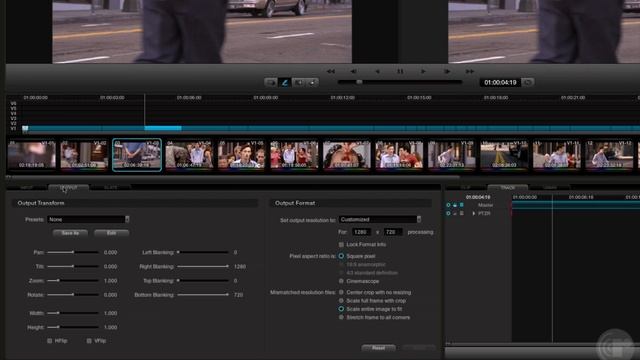Select clip 04 thumbnail in the timeline
The width and height of the screenshot is (640, 360).
pyautogui.click(x=189, y=155)
